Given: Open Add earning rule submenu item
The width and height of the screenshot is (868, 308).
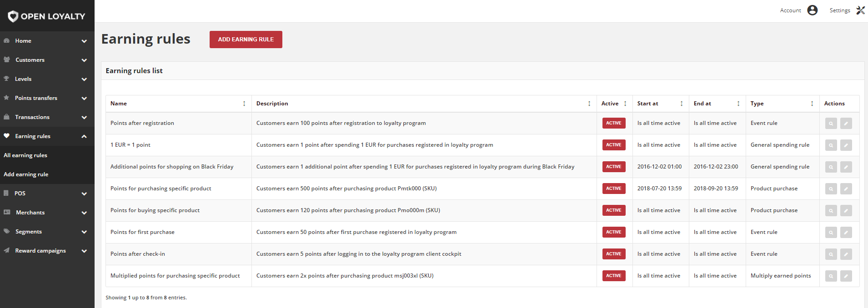Looking at the screenshot, I should (26, 174).
